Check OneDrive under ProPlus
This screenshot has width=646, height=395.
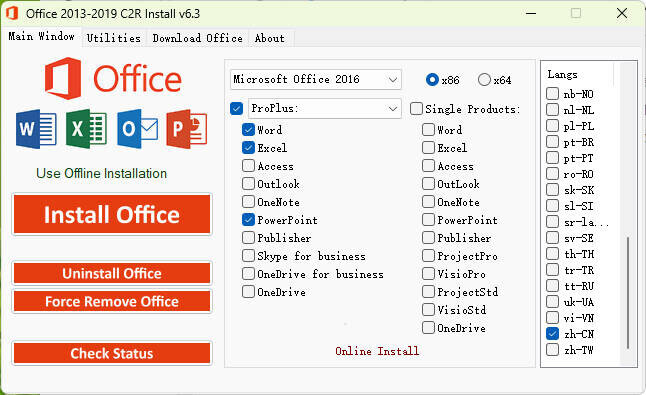point(248,292)
